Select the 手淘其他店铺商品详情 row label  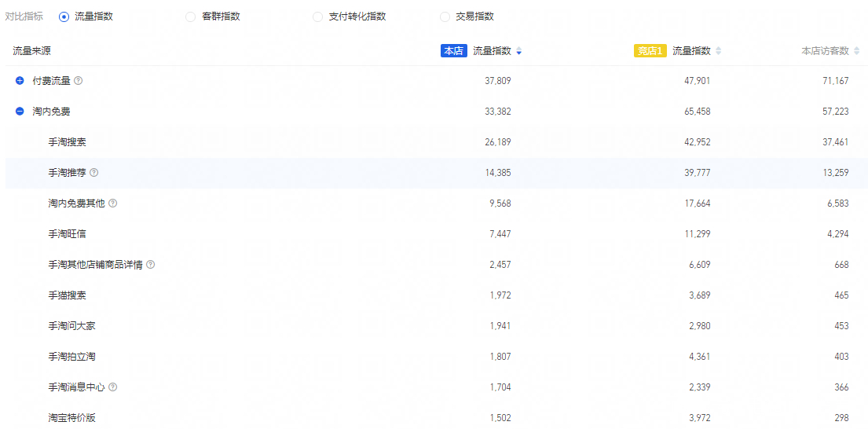(95, 265)
